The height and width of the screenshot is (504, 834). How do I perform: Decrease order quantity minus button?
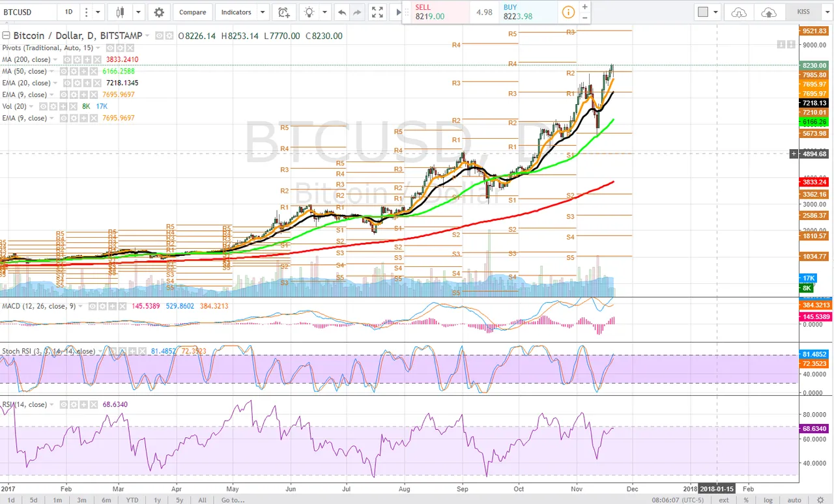click(584, 18)
